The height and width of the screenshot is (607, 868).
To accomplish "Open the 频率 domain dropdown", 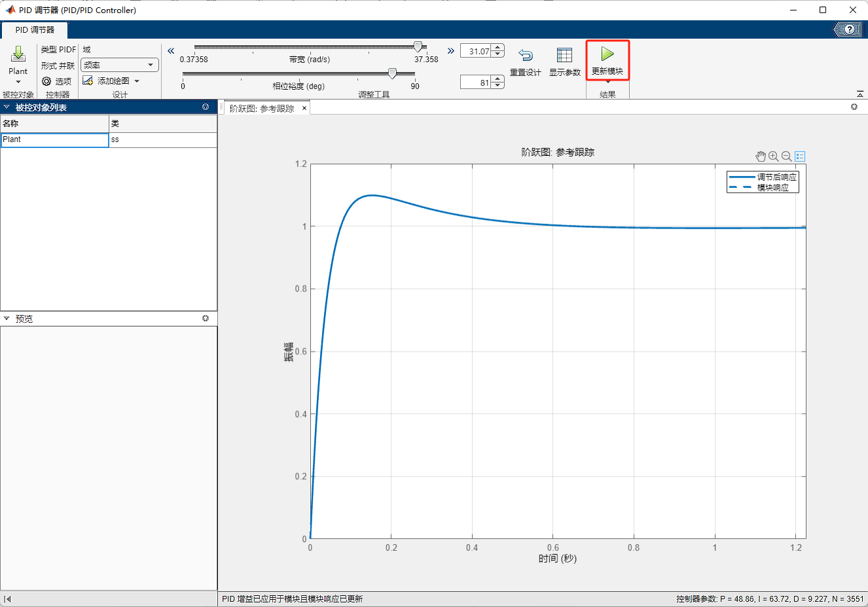I will point(120,65).
